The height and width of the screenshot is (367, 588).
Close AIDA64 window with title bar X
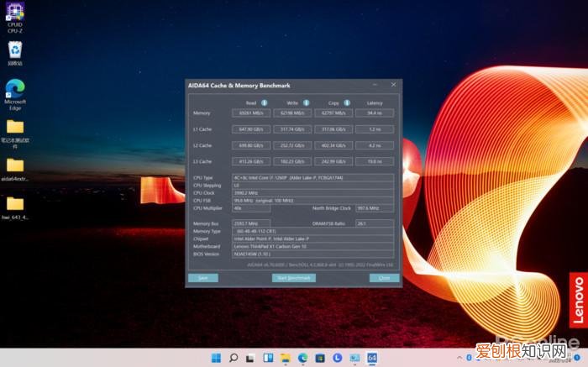click(x=393, y=85)
